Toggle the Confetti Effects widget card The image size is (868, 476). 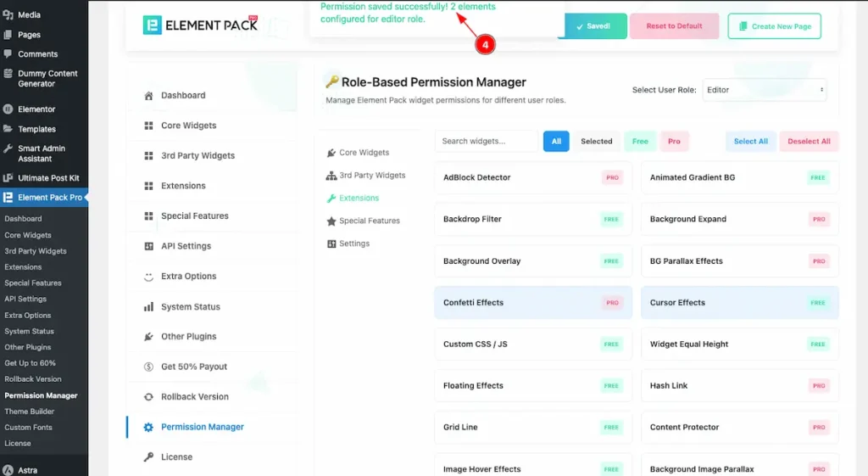click(532, 303)
